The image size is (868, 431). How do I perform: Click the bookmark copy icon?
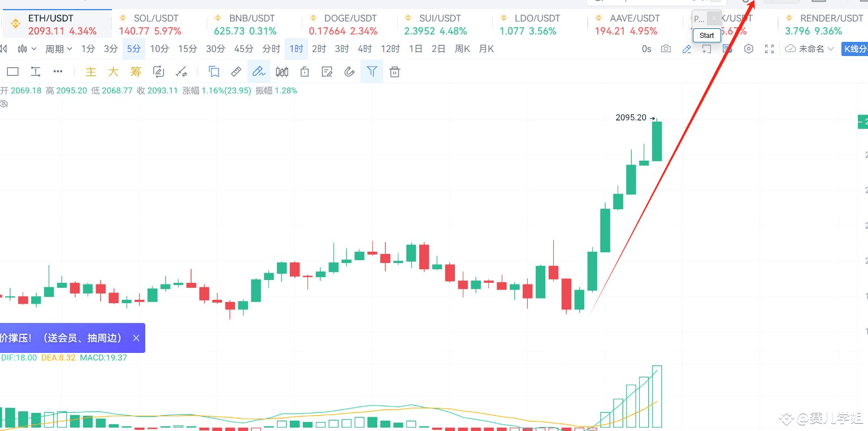[x=214, y=72]
